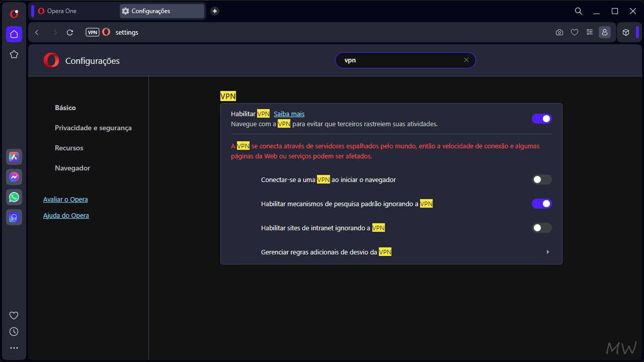This screenshot has height=362, width=644.
Task: Reload the page with the refresh icon
Action: point(70,32)
